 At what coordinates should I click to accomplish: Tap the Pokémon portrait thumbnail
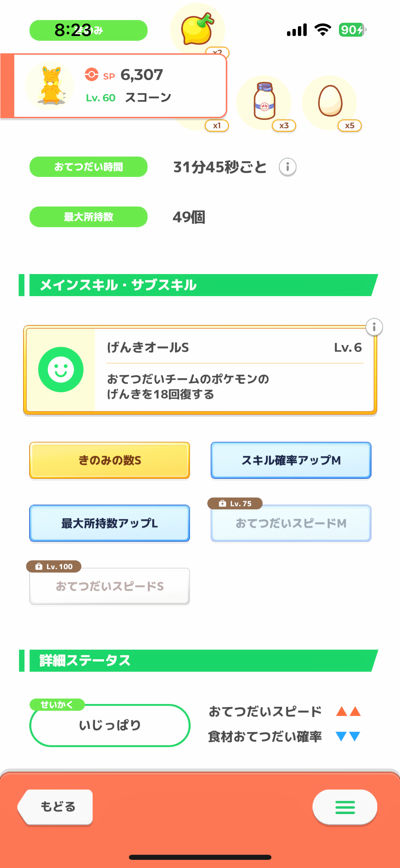(50, 86)
